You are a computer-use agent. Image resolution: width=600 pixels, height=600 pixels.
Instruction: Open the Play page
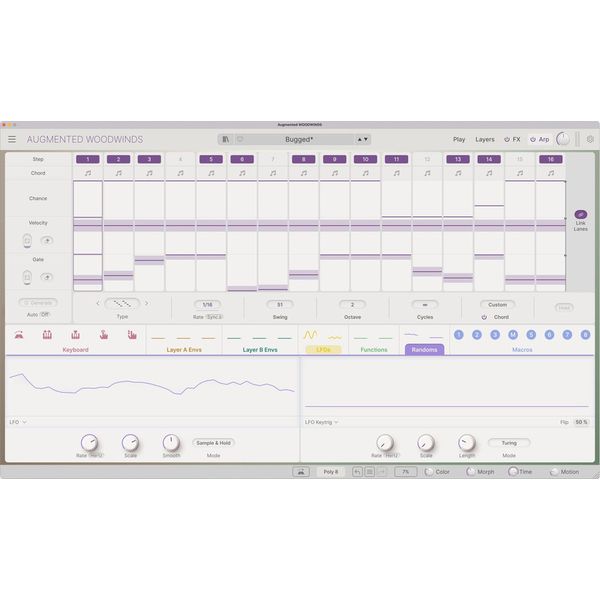(459, 139)
